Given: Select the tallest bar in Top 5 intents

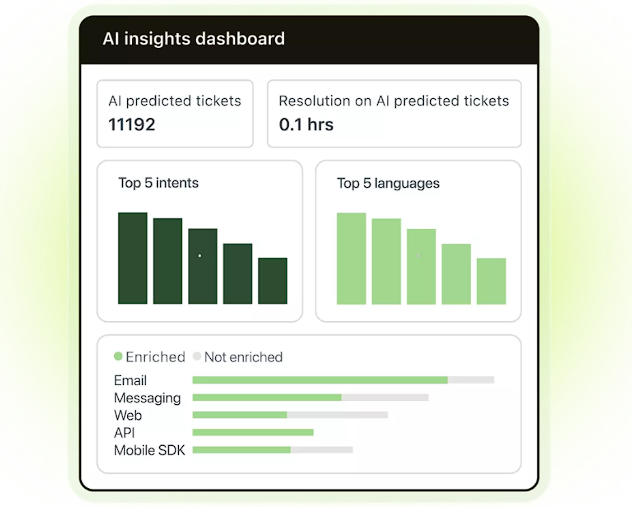Looking at the screenshot, I should [132, 258].
